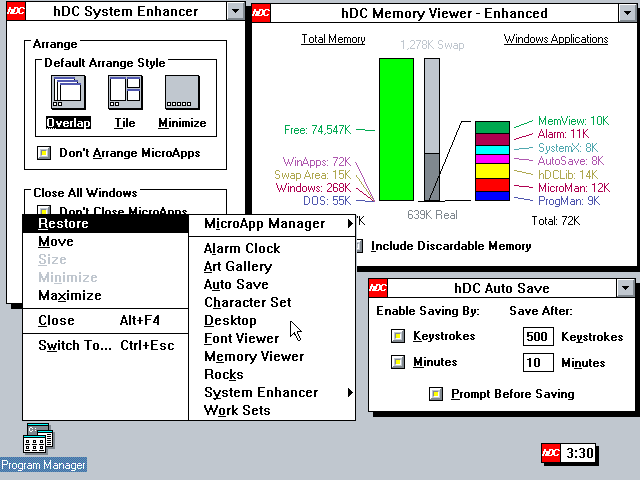The height and width of the screenshot is (480, 640).
Task: Click the MemView: 10K label
Action: [x=573, y=121]
